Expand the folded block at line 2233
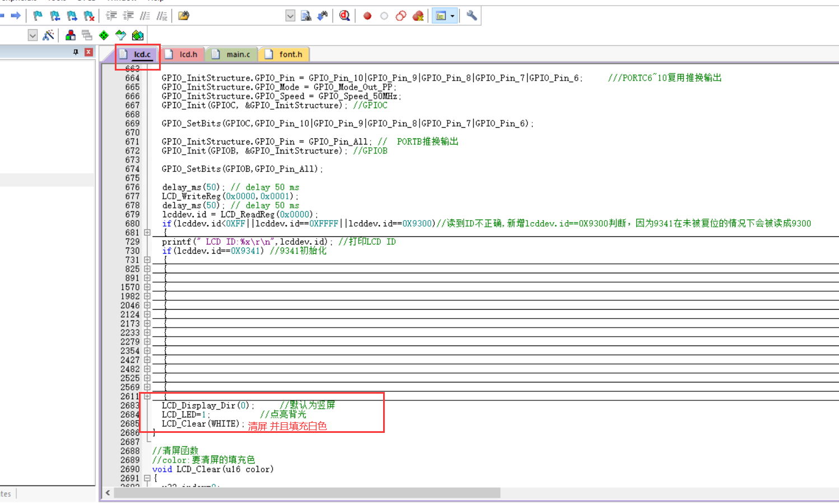 pyautogui.click(x=147, y=333)
